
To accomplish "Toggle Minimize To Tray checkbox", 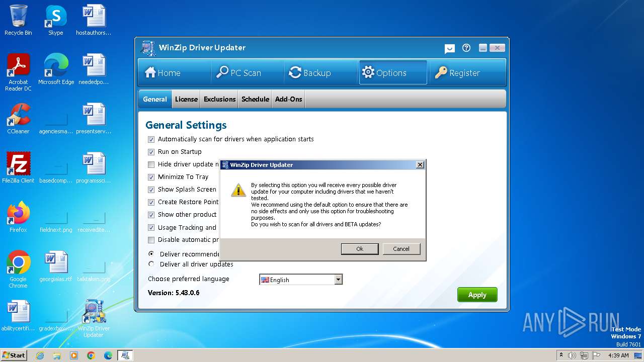I will point(151,177).
